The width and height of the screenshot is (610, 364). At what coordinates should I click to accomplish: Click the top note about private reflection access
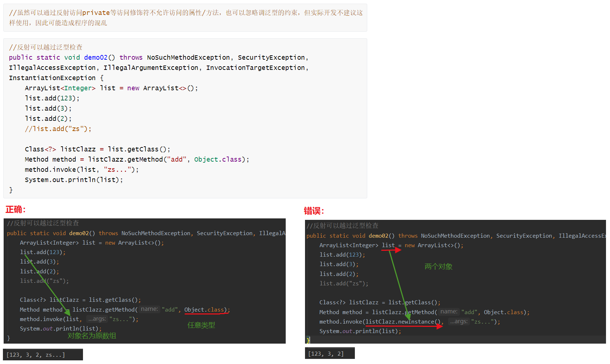point(185,17)
